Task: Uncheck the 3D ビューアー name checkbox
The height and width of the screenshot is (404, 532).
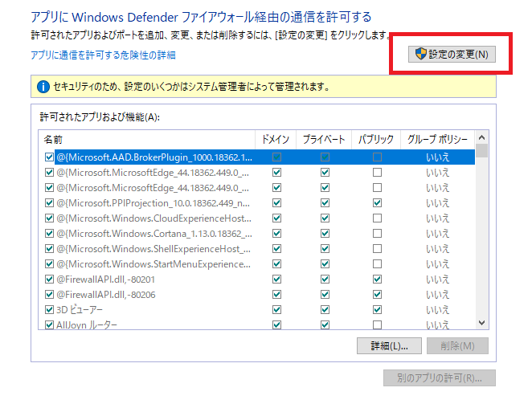Action: tap(49, 310)
